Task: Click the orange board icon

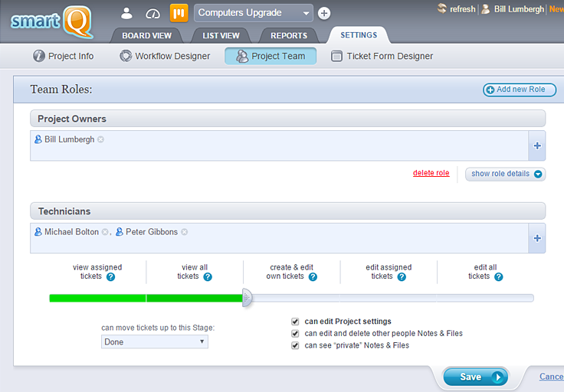Action: point(179,13)
